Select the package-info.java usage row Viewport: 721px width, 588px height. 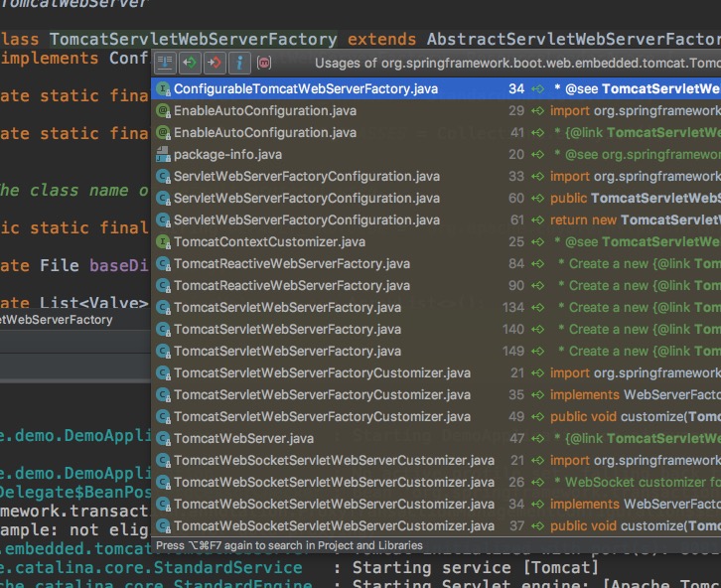coord(436,155)
